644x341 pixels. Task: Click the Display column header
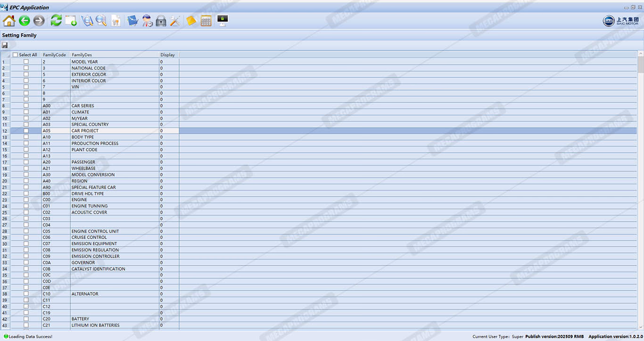click(x=168, y=55)
